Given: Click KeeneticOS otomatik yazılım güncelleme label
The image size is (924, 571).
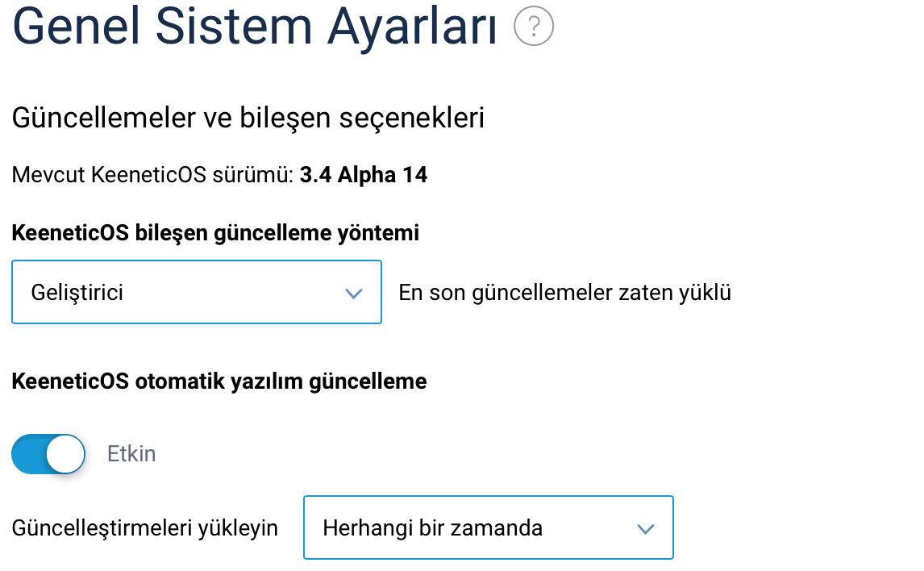Looking at the screenshot, I should click(x=219, y=381).
